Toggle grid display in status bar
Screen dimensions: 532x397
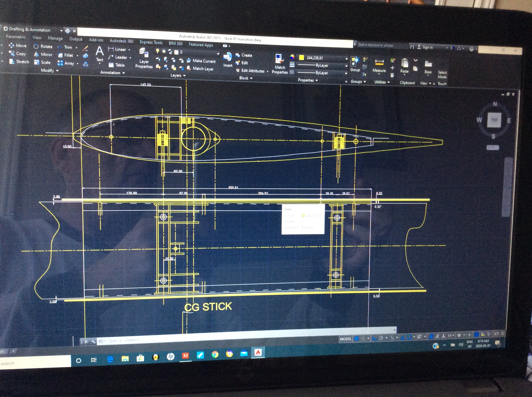(357, 339)
